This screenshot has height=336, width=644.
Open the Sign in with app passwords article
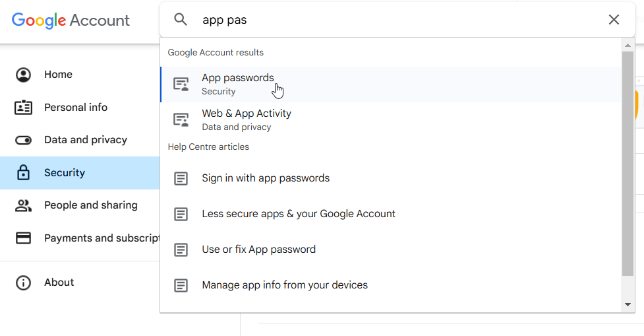266,178
